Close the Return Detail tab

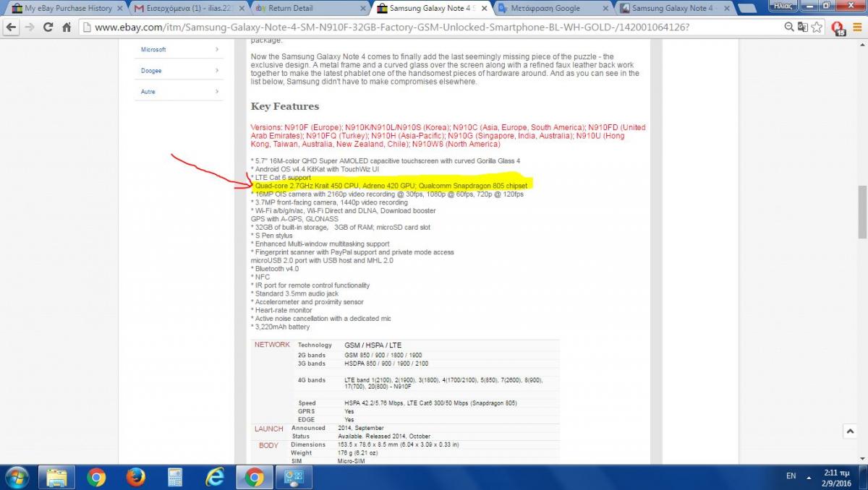(x=362, y=9)
